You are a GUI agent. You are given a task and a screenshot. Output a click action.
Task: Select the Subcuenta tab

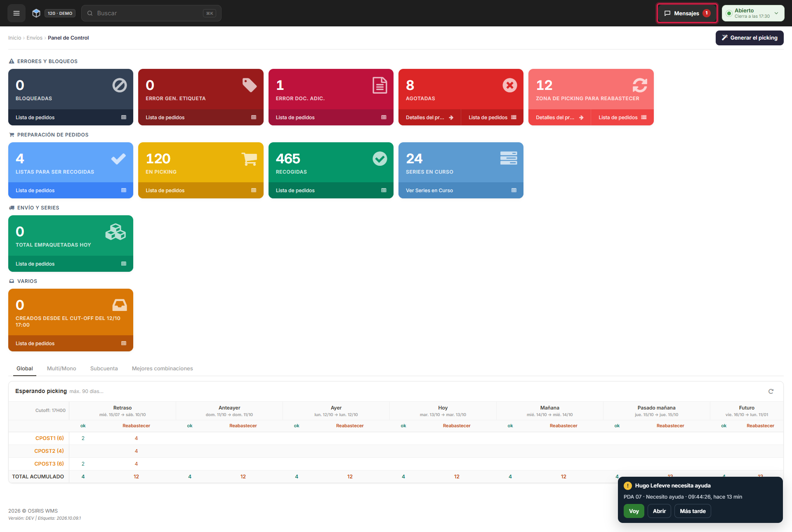point(104,369)
